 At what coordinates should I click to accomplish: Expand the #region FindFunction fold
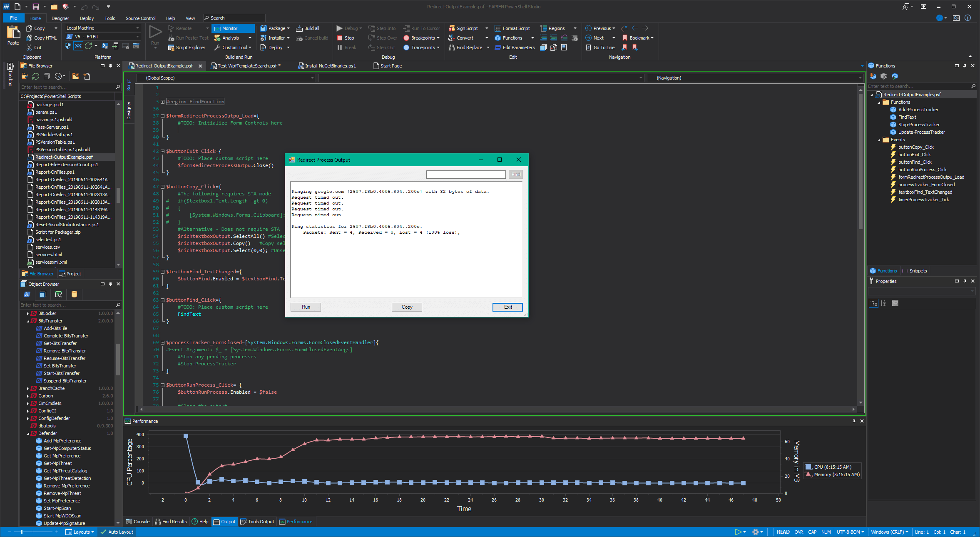pyautogui.click(x=162, y=102)
